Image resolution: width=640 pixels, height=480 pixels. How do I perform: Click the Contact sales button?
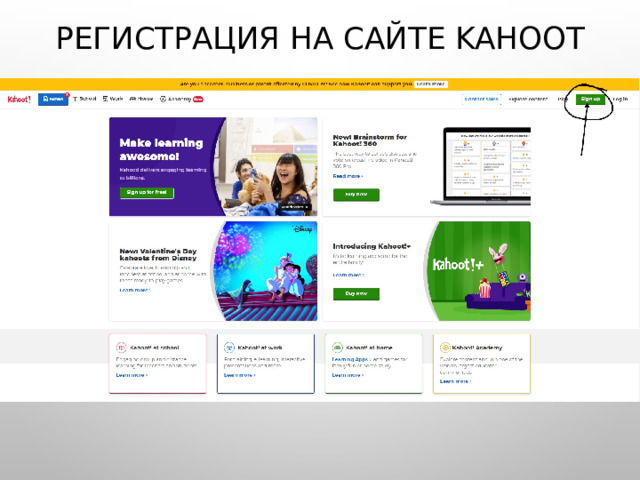tap(482, 99)
